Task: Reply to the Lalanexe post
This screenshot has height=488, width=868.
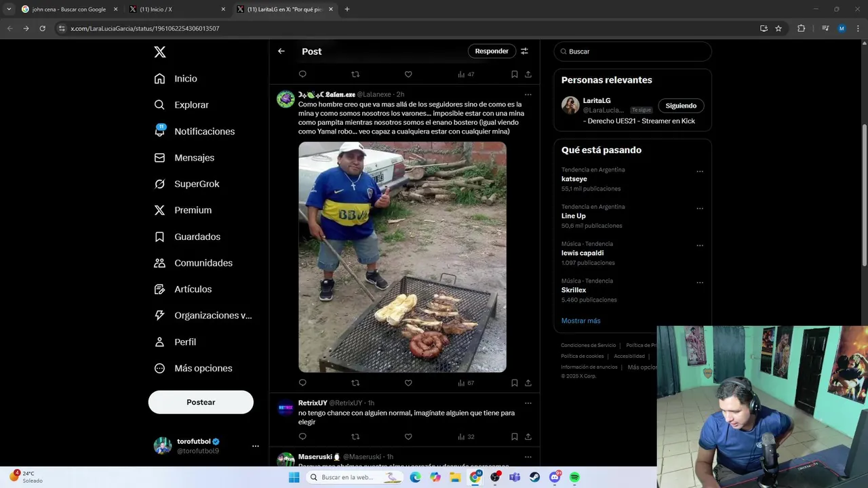Action: coord(302,383)
